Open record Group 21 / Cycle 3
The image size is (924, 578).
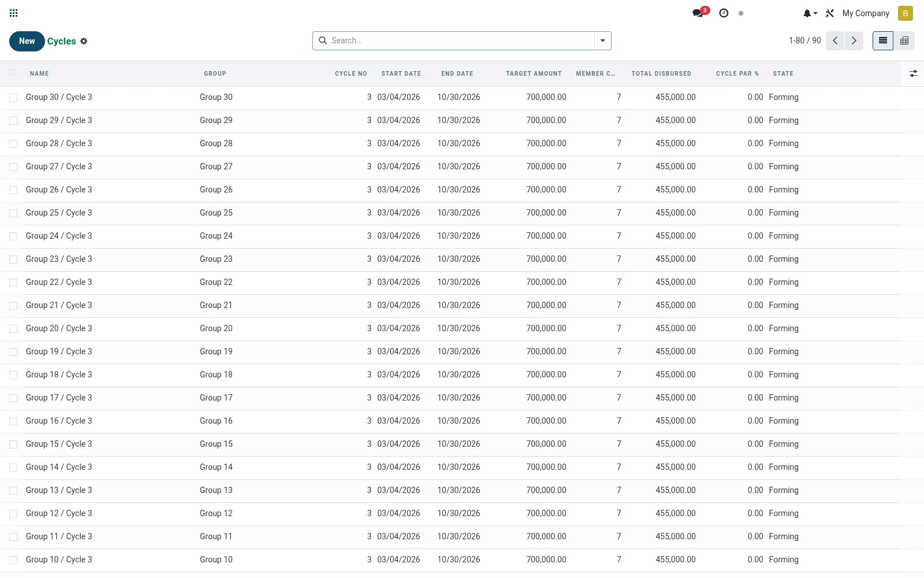pos(59,305)
